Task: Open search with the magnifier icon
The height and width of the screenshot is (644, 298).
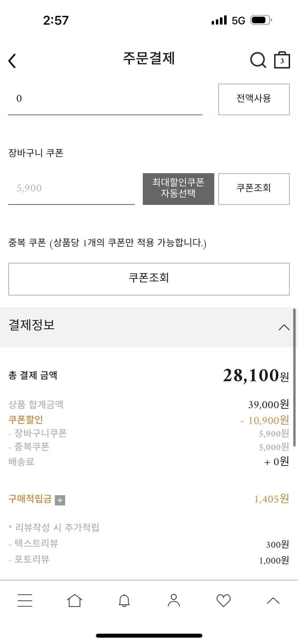Action: pos(258,60)
